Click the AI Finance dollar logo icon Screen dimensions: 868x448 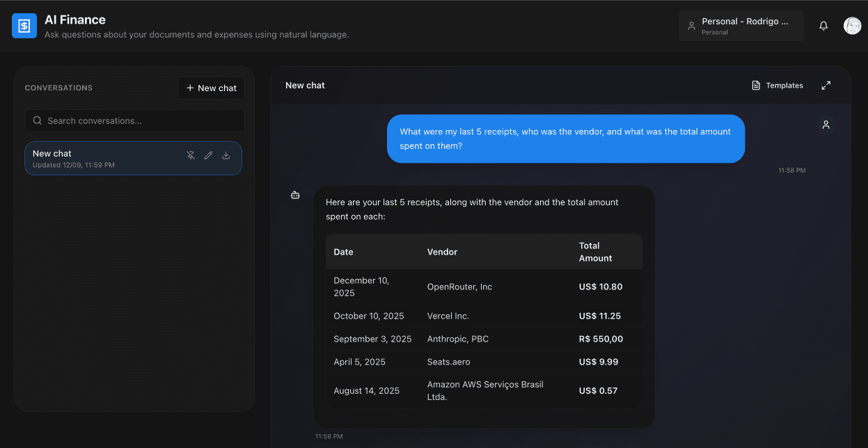(x=24, y=25)
